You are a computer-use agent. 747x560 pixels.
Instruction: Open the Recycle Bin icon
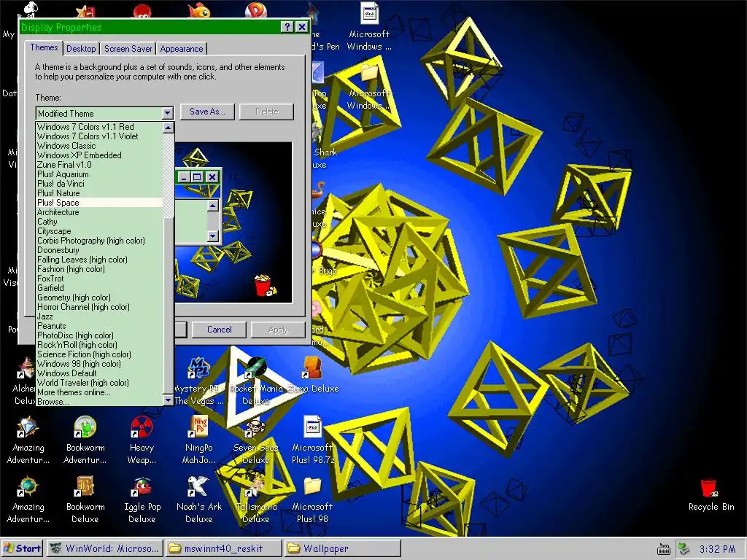pos(709,488)
